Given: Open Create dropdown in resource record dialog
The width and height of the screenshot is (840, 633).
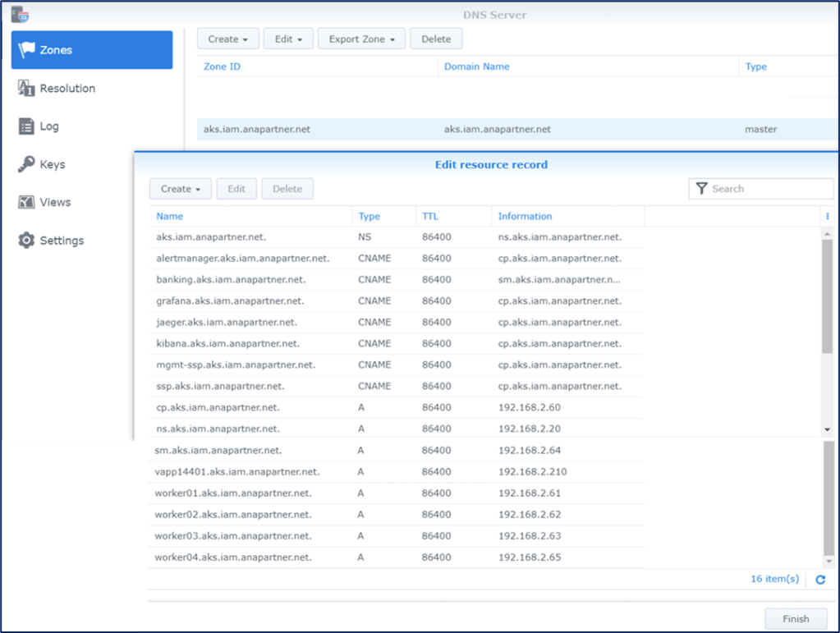Looking at the screenshot, I should (x=181, y=189).
